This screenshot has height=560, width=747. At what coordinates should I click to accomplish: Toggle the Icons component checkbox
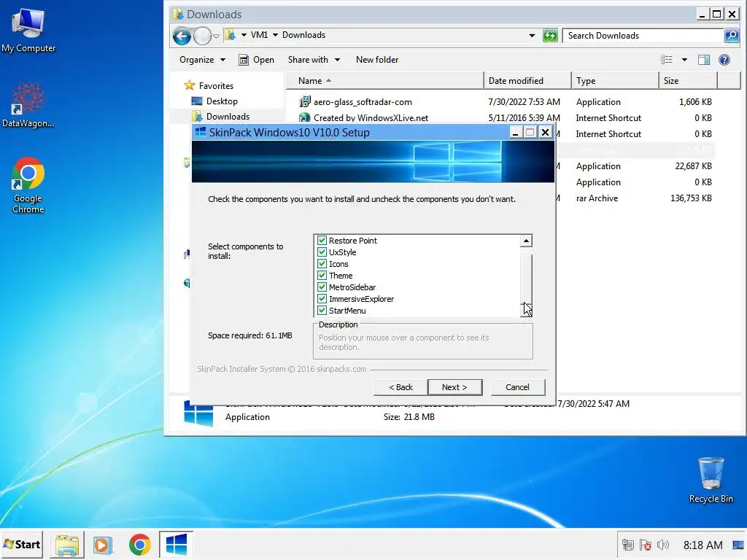(x=322, y=264)
